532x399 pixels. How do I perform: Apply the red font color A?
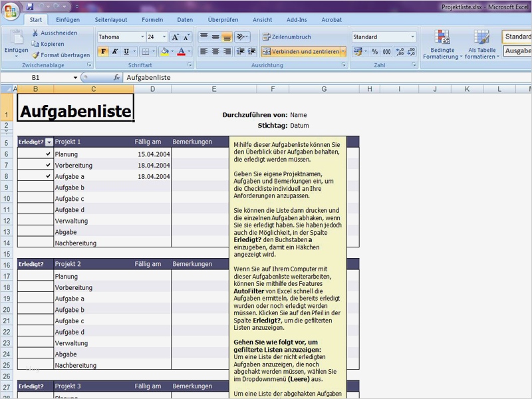click(182, 52)
